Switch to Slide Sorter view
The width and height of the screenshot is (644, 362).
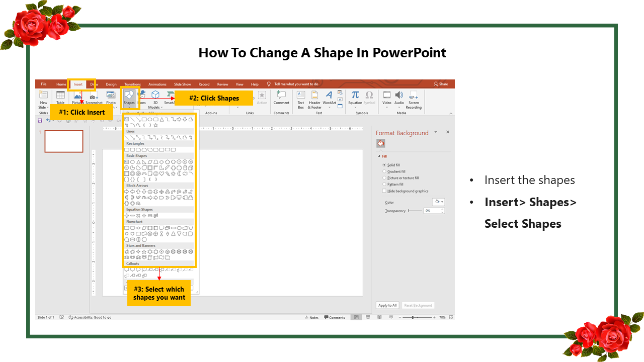(367, 317)
